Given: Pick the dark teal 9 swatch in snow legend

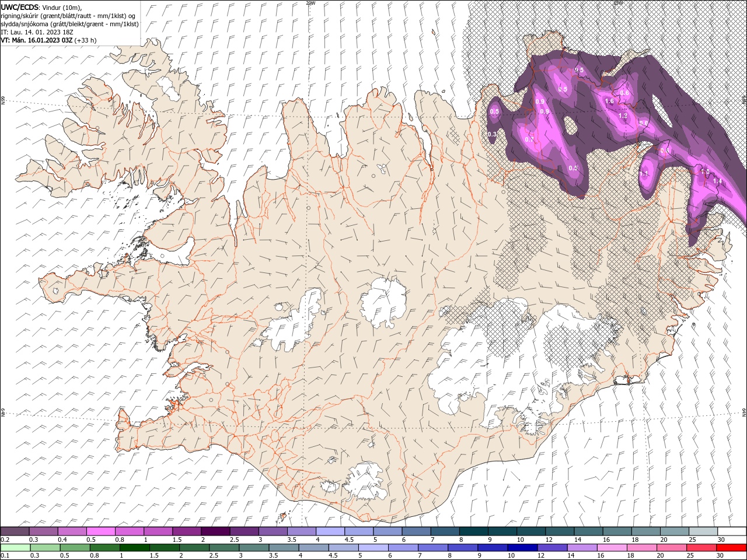Looking at the screenshot, I should point(502,531).
